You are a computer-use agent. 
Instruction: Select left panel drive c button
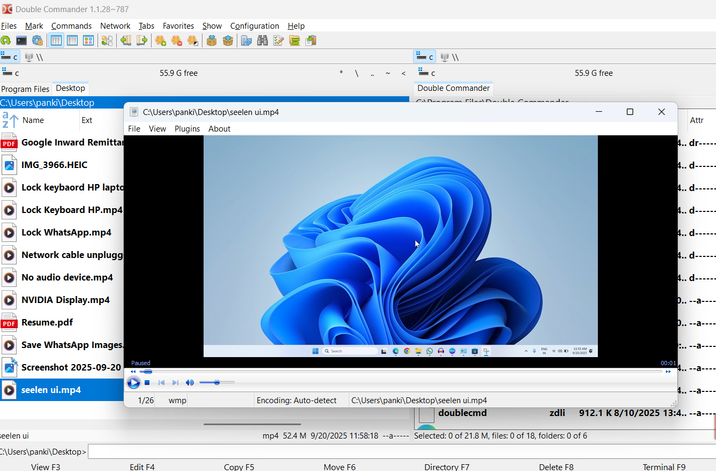click(x=12, y=57)
